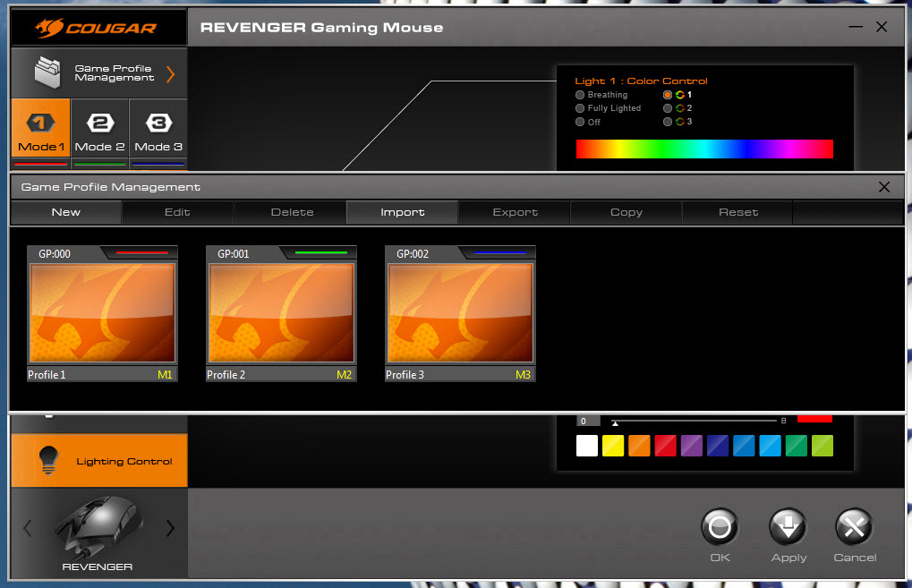This screenshot has height=588, width=912.
Task: Click Import in profile toolbar
Action: coord(403,212)
